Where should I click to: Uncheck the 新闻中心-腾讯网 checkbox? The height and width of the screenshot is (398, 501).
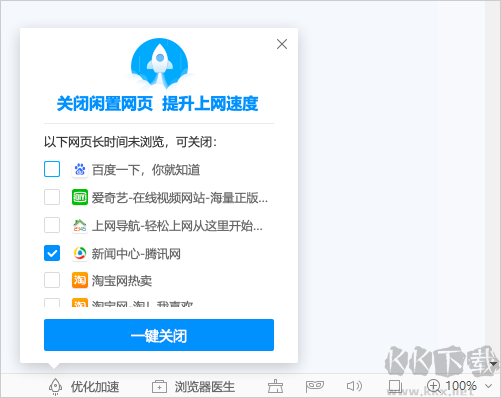coord(52,253)
